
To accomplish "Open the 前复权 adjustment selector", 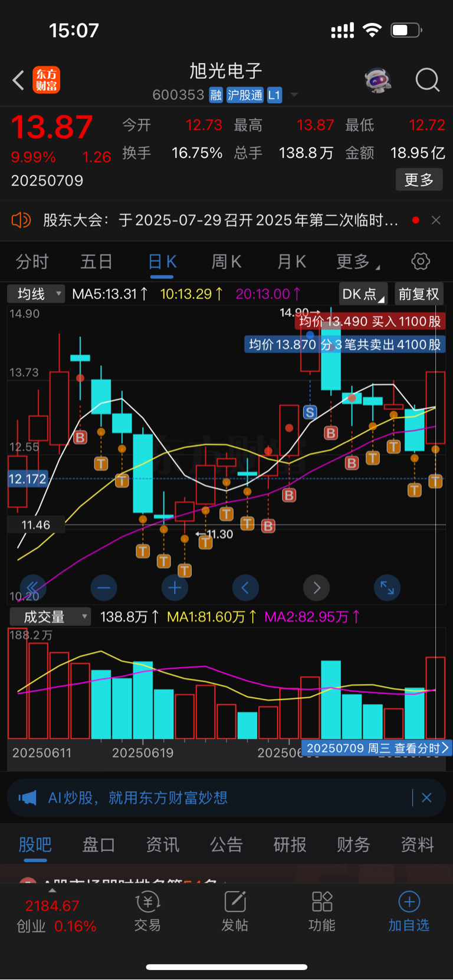I will 418,294.
